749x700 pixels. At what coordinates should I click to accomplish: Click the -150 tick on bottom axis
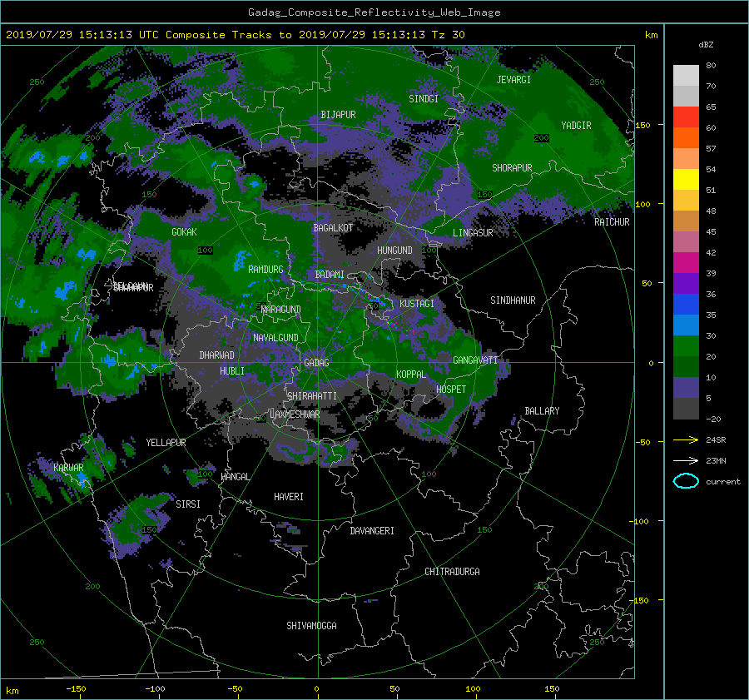pos(76,688)
